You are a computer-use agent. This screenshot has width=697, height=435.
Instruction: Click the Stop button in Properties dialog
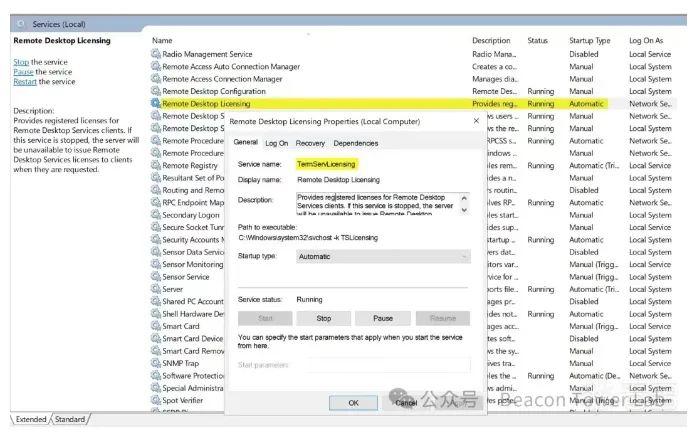coord(324,318)
